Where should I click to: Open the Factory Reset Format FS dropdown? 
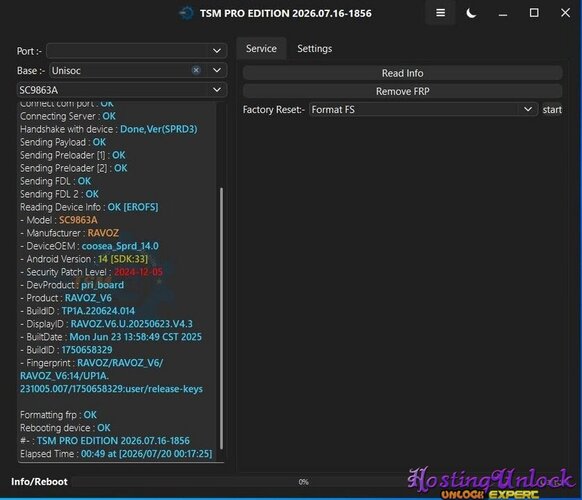click(423, 110)
